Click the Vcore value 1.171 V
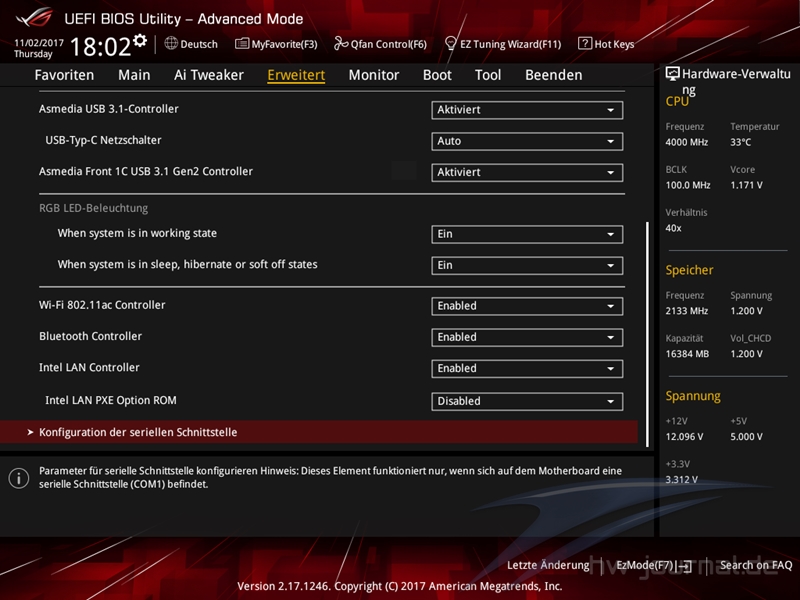 (746, 185)
